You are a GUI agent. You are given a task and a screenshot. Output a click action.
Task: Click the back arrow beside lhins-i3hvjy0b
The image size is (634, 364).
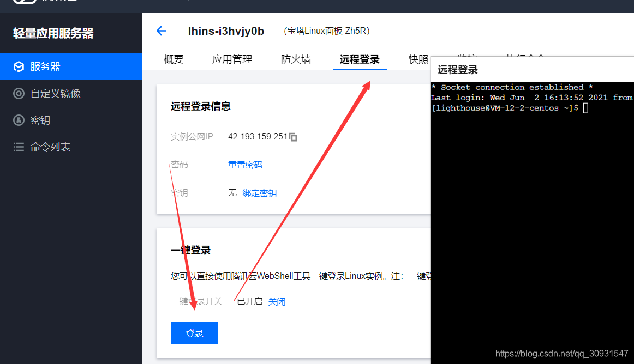pos(162,31)
